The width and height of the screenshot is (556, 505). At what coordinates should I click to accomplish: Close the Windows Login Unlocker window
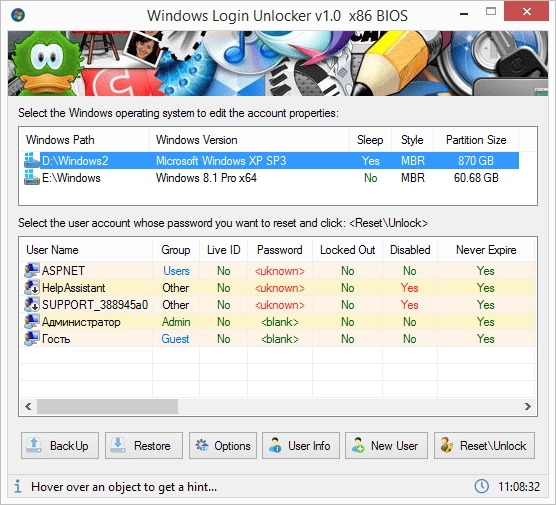[x=527, y=12]
